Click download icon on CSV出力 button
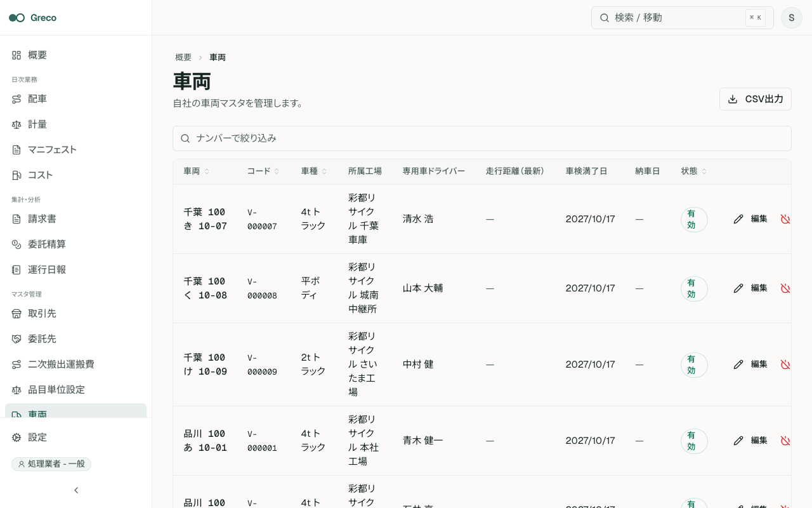Viewport: 812px width, 508px height. pos(733,99)
